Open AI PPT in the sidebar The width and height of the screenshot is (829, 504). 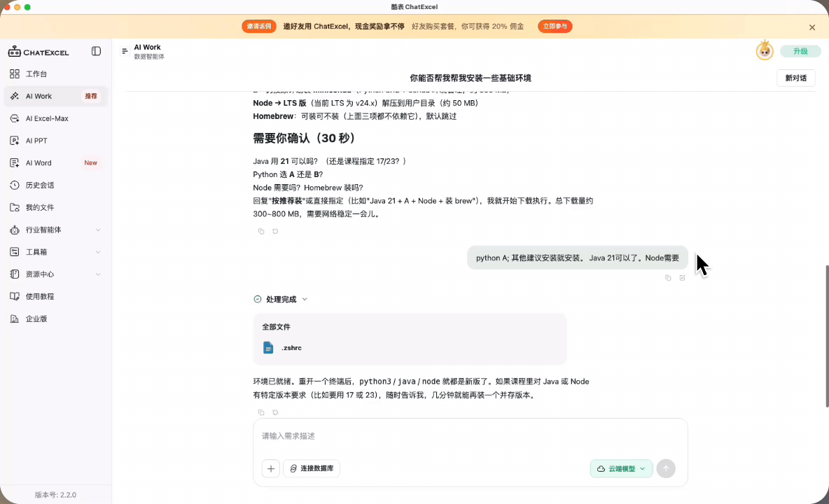[56, 141]
